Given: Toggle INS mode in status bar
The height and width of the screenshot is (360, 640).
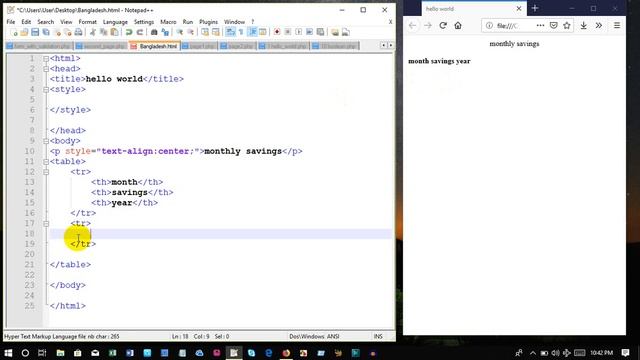Looking at the screenshot, I should point(378,336).
